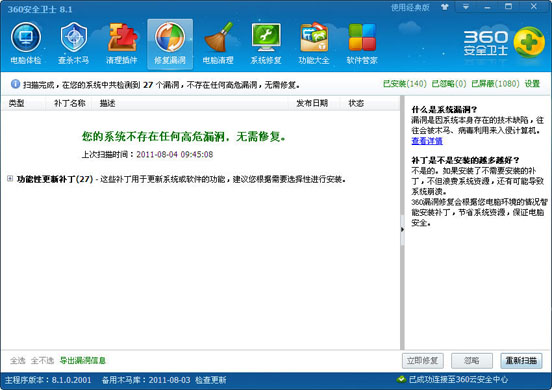
Task: Click 使用经典版 in the title bar
Action: pyautogui.click(x=410, y=7)
